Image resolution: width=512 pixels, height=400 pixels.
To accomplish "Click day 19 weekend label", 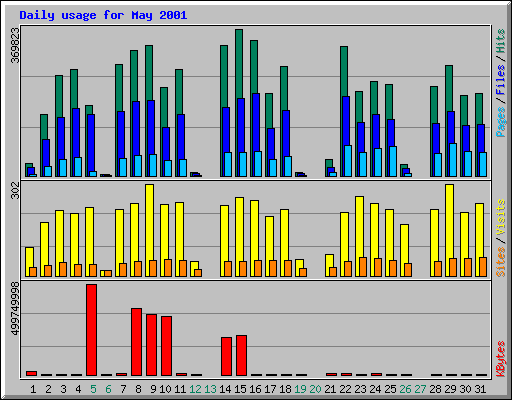I will (300, 389).
